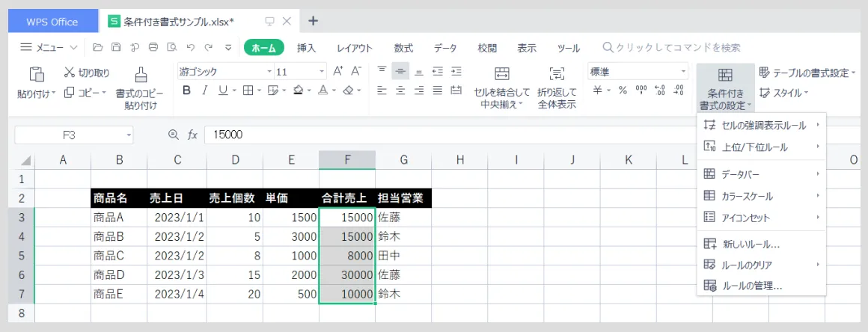868x332 pixels.
Task: Open file via folder icon in quick toolbar
Action: click(97, 48)
